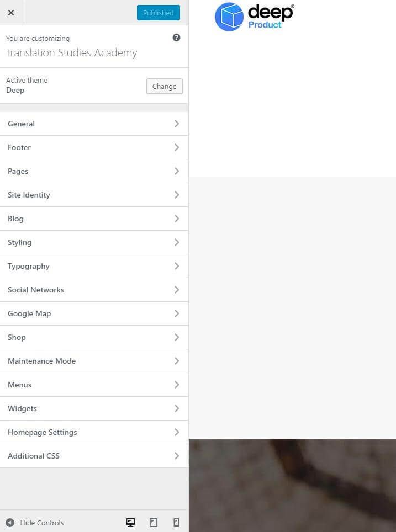This screenshot has height=532, width=396.
Task: Open the help question mark icon
Action: tap(176, 38)
